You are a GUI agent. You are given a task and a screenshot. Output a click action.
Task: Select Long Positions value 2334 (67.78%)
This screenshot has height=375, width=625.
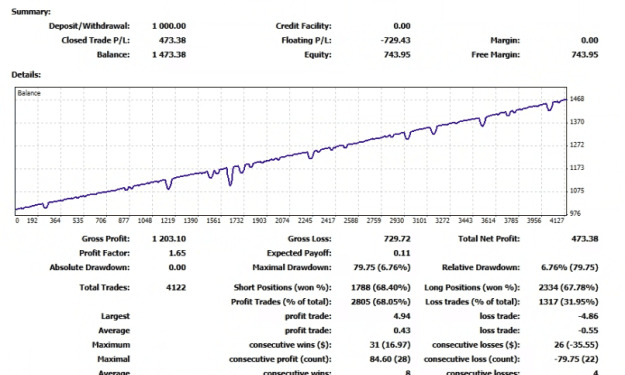pyautogui.click(x=568, y=287)
